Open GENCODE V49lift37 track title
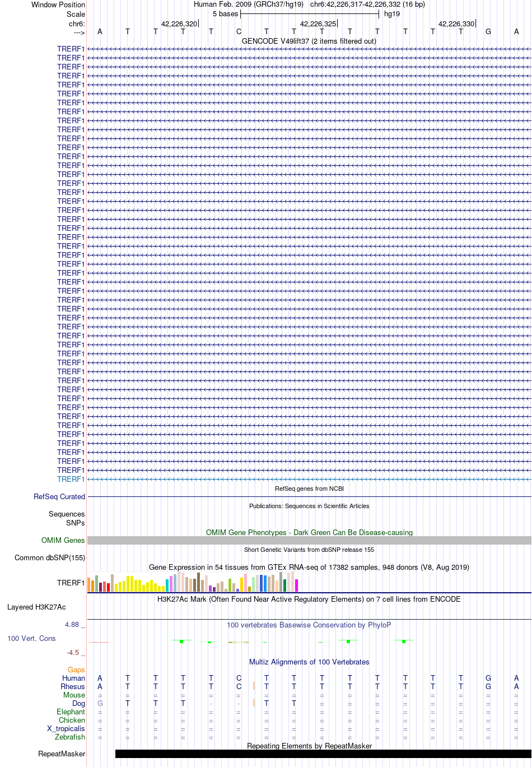The height and width of the screenshot is (767, 532). point(309,41)
